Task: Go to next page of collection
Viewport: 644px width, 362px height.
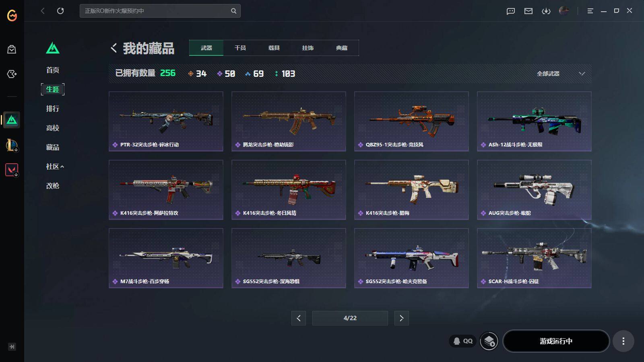Action: [402, 318]
